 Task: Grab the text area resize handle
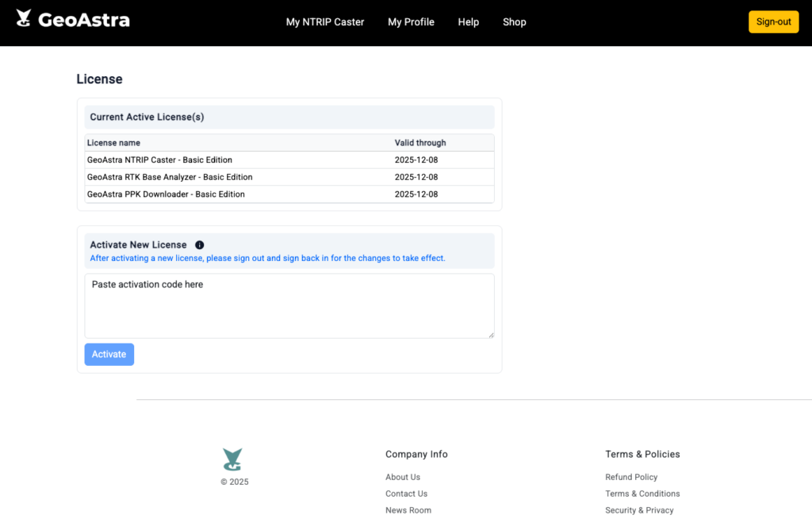click(x=491, y=335)
